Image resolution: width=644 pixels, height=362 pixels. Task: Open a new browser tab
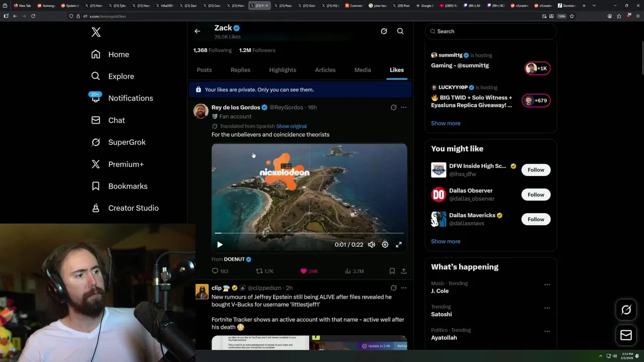coord(584,6)
